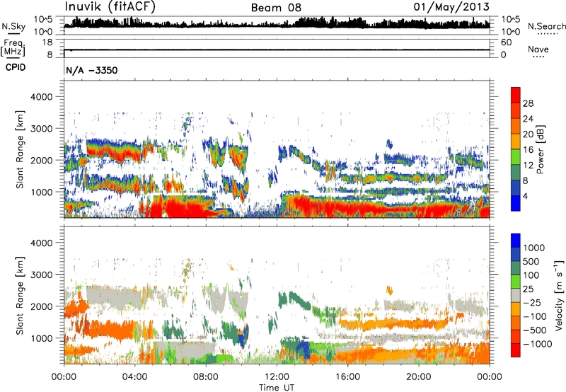Select the 'N.Search' label
Viewport: 566px width, 392px height.
pyautogui.click(x=546, y=26)
